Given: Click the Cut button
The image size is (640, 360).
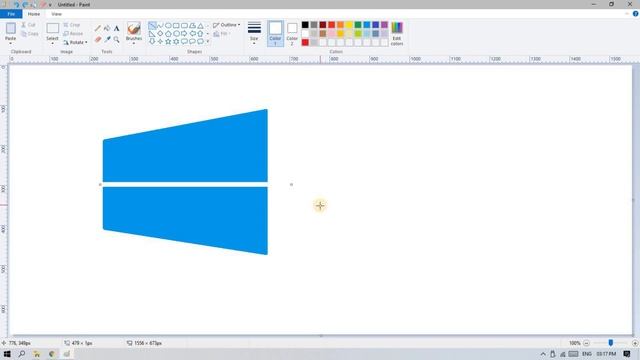Looking at the screenshot, I should click(28, 25).
